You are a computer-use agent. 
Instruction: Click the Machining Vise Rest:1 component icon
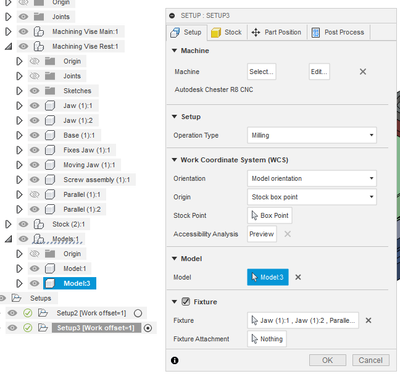tap(39, 46)
